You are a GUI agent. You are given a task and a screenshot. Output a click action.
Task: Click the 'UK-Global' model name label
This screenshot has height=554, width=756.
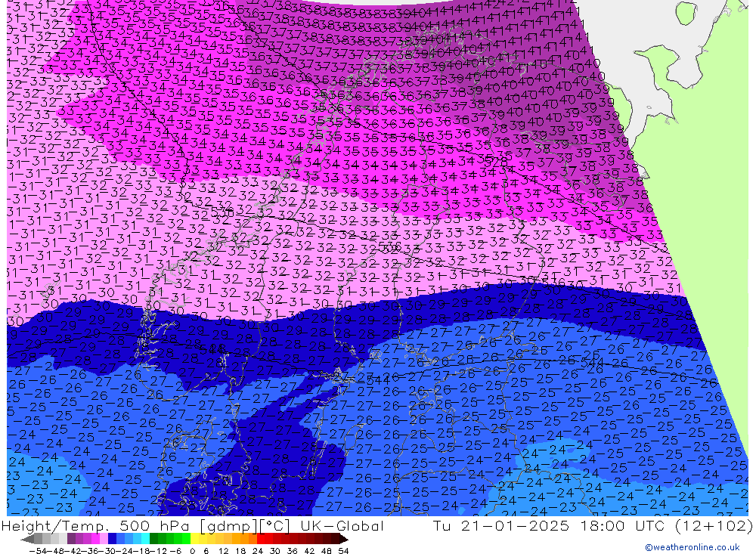coord(342,526)
